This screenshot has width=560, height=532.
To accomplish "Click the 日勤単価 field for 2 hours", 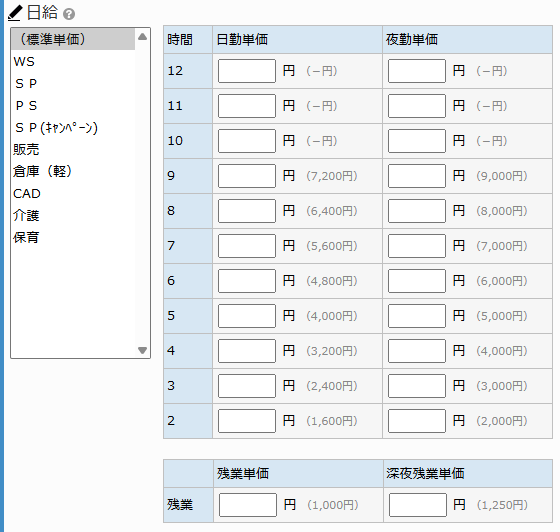I will (x=247, y=421).
